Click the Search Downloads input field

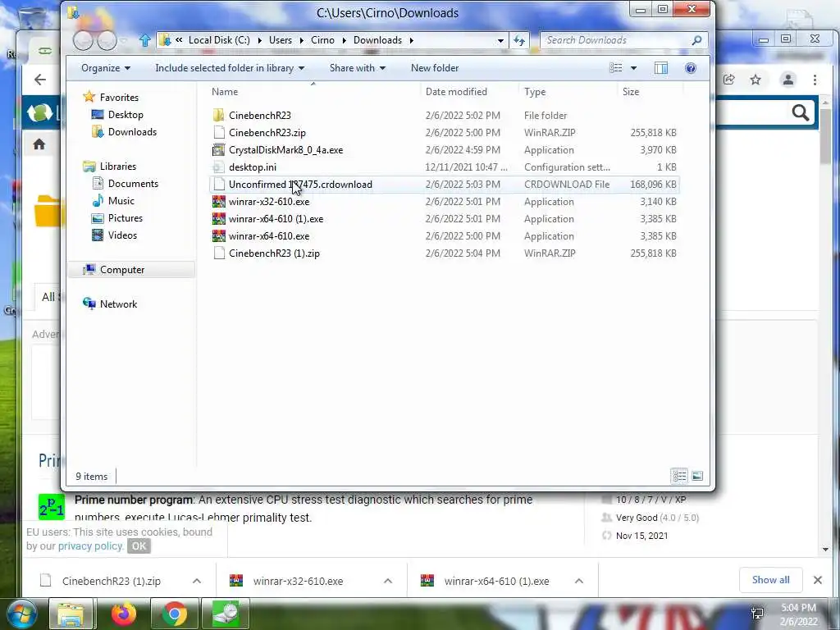616,40
